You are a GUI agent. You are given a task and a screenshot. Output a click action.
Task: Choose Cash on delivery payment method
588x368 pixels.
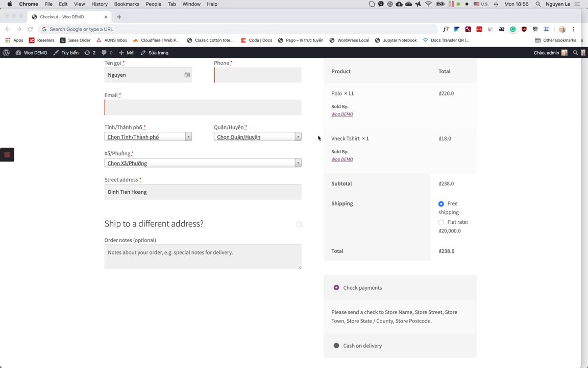pos(336,346)
